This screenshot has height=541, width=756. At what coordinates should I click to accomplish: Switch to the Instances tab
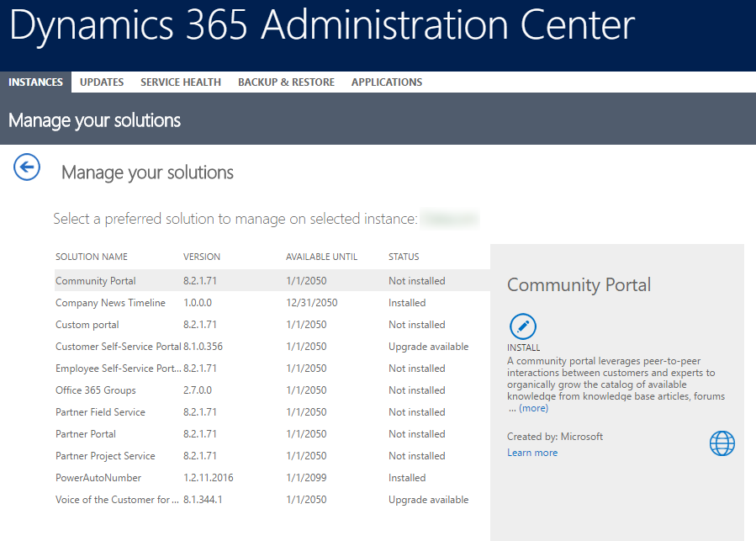pyautogui.click(x=35, y=82)
